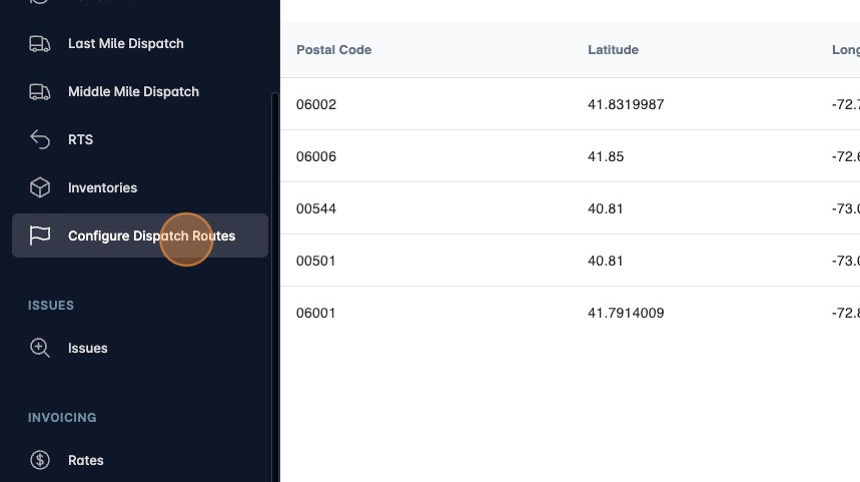Open Middle Mile Dispatch page
This screenshot has width=860, height=482.
pos(133,92)
